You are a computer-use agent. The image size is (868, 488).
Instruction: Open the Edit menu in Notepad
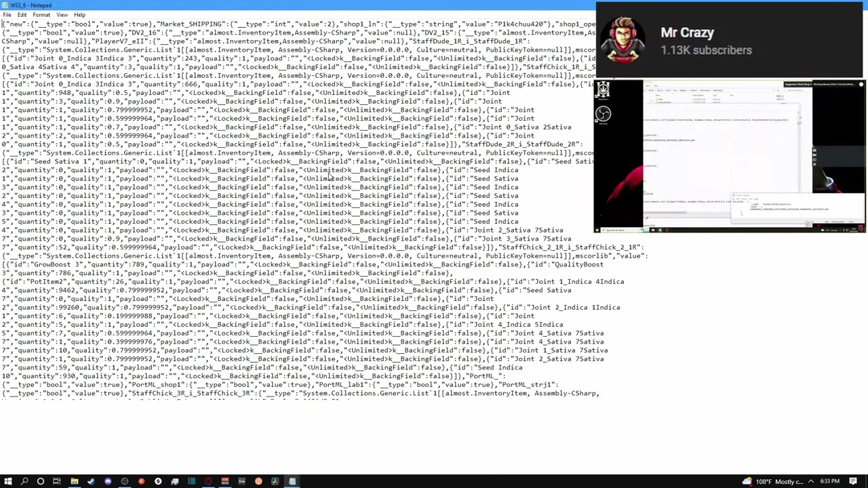(x=22, y=15)
